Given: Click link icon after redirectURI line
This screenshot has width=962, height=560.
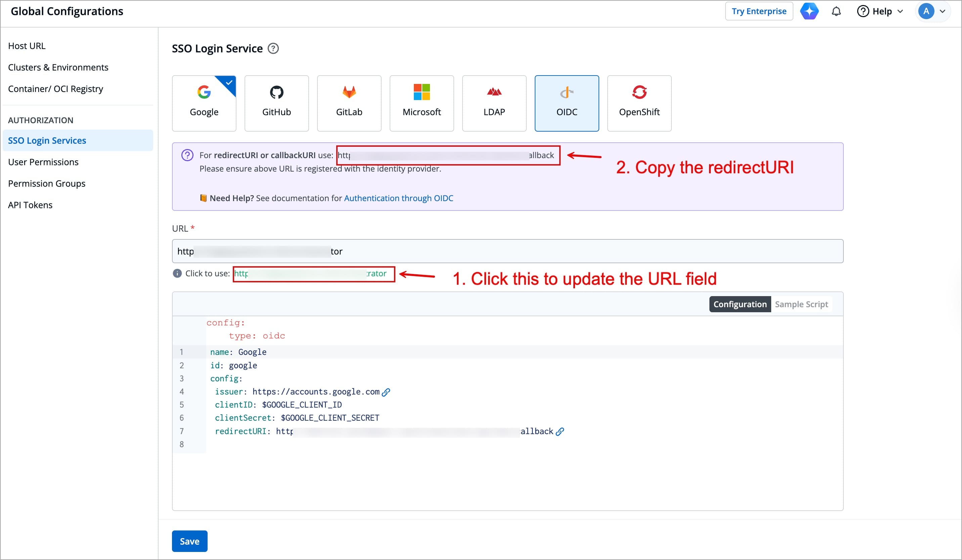Looking at the screenshot, I should click(x=560, y=431).
